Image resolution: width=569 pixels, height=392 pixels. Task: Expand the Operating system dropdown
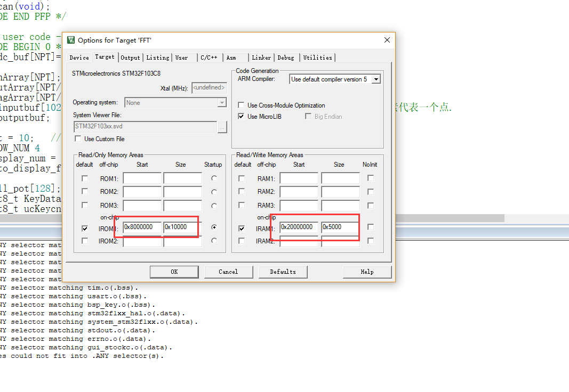pyautogui.click(x=222, y=102)
